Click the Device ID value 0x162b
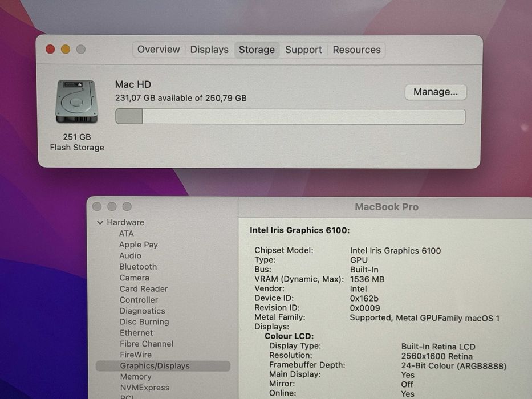Image resolution: width=532 pixels, height=399 pixels. pyautogui.click(x=364, y=298)
